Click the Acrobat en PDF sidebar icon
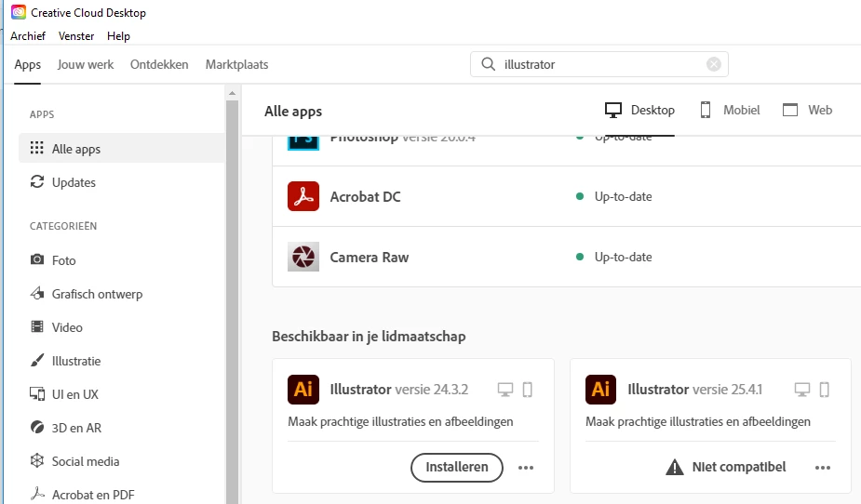The image size is (861, 504). [x=37, y=494]
